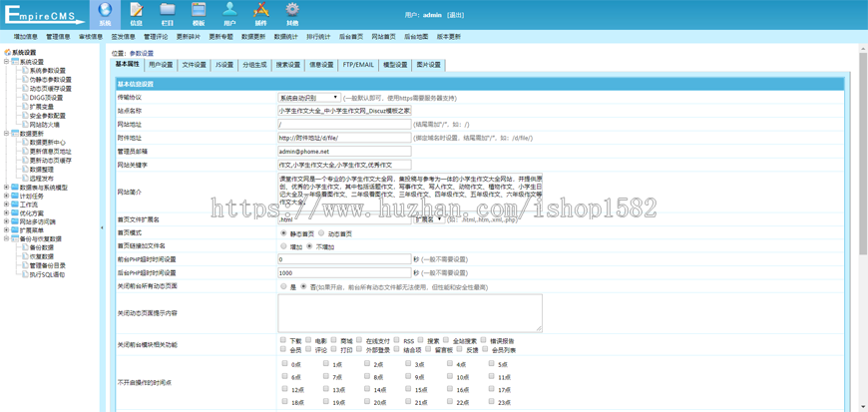Expand the 工作流 node
This screenshot has height=412, width=868.
6,205
